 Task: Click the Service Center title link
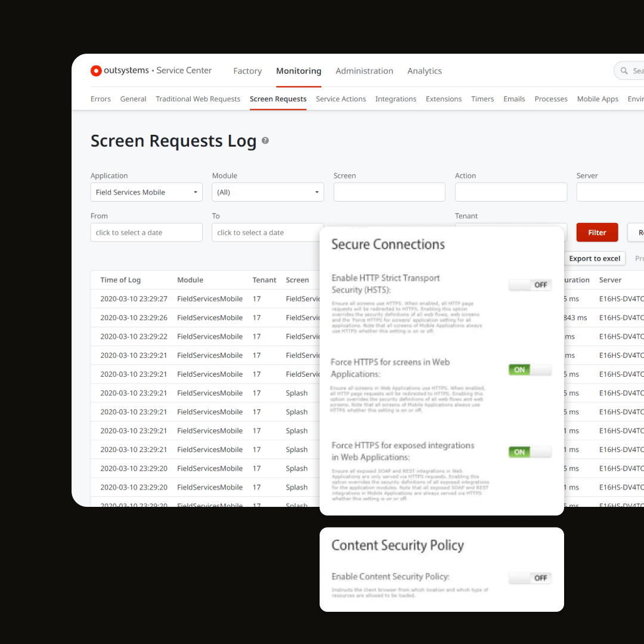click(184, 70)
